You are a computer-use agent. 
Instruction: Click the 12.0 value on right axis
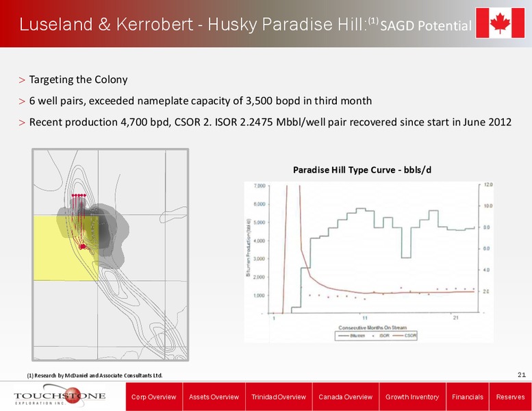click(488, 185)
